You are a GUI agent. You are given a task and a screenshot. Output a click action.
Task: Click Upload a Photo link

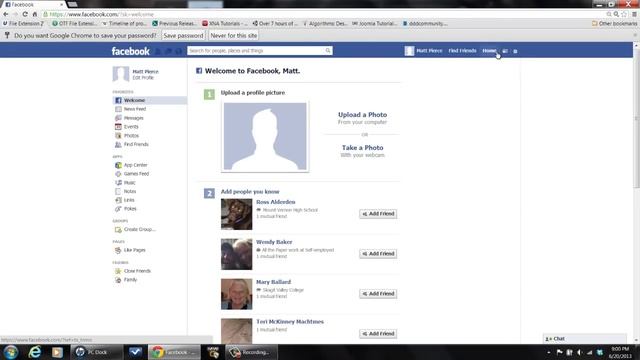pos(362,115)
